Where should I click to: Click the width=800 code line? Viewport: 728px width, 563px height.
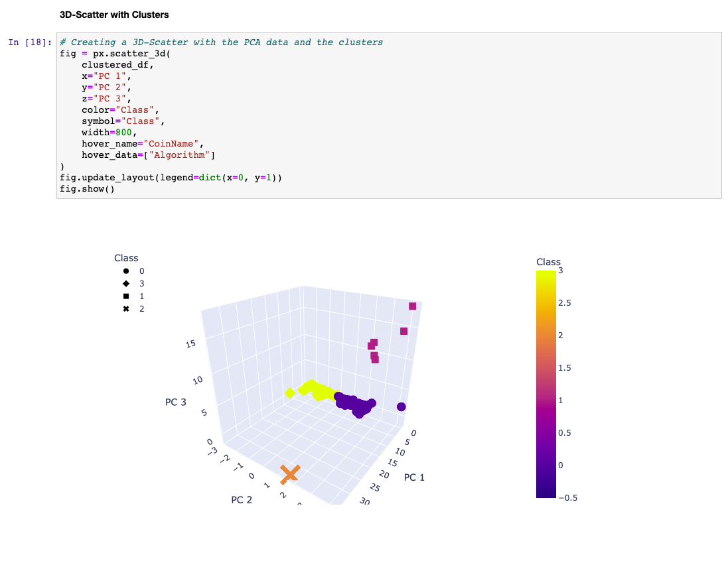[109, 132]
